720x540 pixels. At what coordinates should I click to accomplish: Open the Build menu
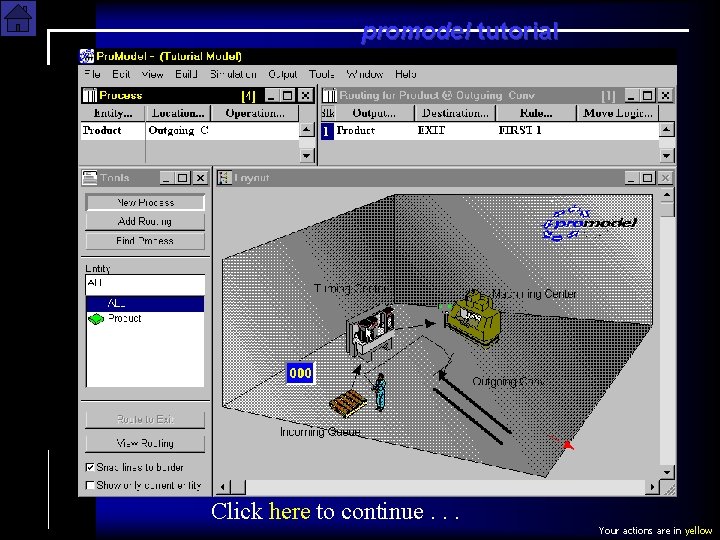pyautogui.click(x=186, y=74)
